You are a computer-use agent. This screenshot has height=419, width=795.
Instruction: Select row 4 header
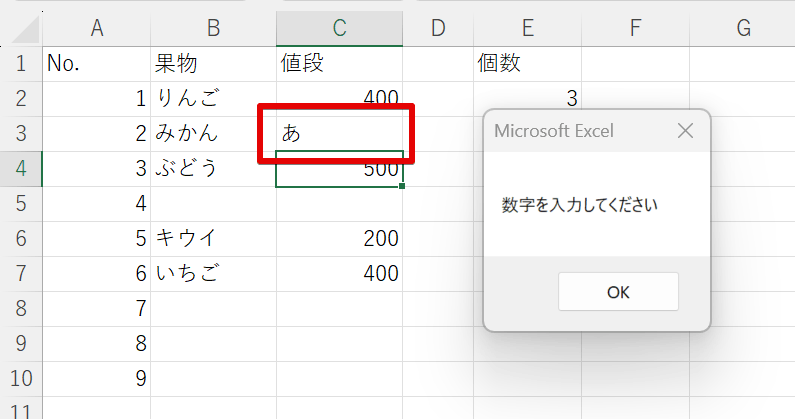tap(21, 169)
